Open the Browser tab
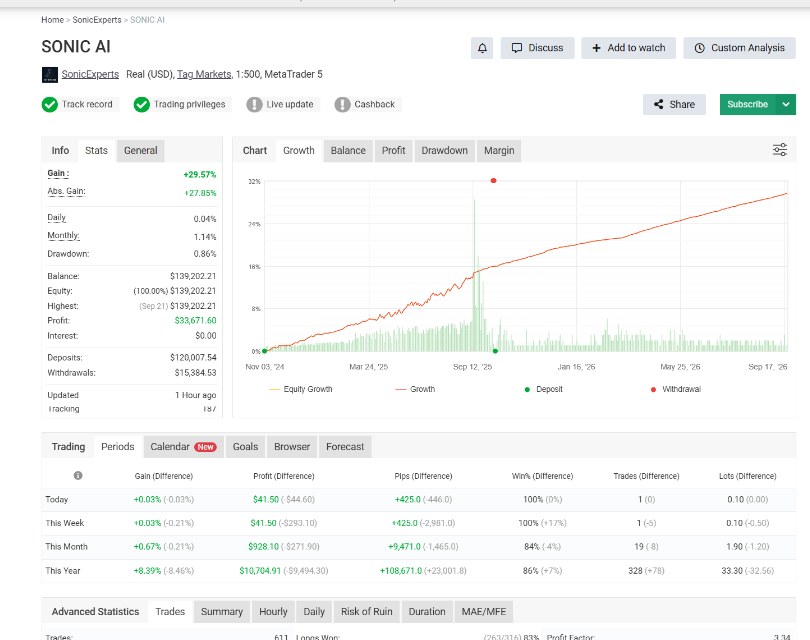 point(292,447)
